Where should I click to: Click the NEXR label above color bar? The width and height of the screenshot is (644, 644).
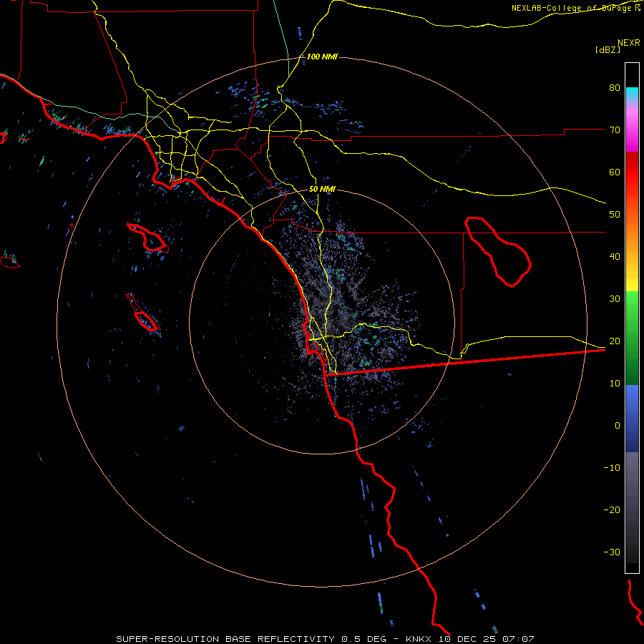tap(629, 43)
